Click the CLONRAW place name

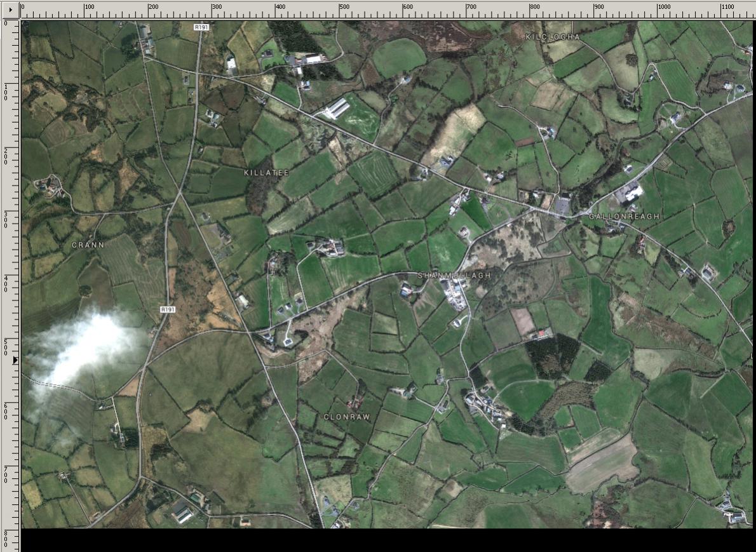click(x=346, y=417)
